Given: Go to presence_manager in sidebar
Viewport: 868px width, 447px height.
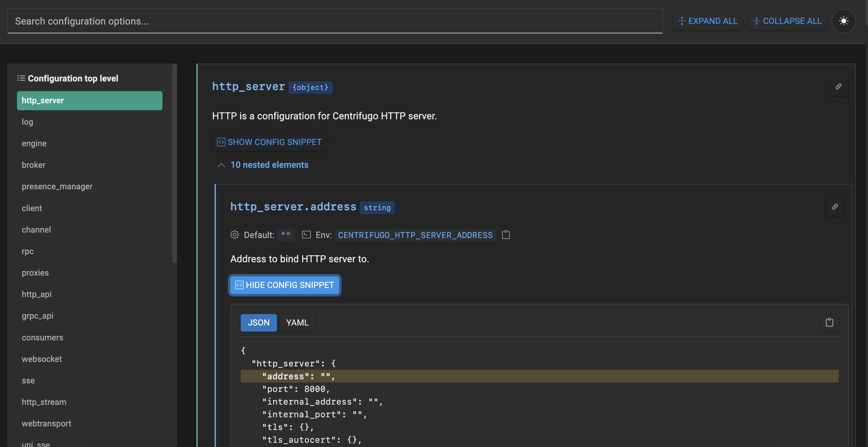Looking at the screenshot, I should (57, 187).
